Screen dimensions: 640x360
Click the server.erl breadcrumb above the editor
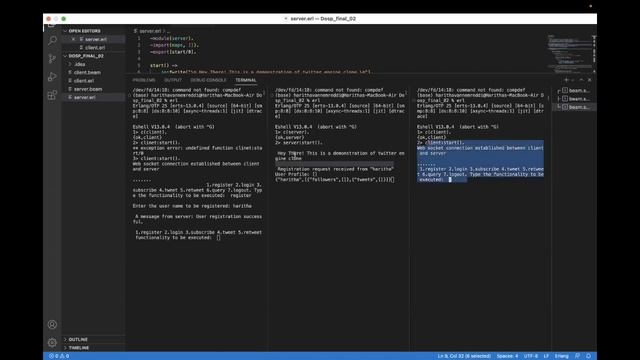click(150, 31)
